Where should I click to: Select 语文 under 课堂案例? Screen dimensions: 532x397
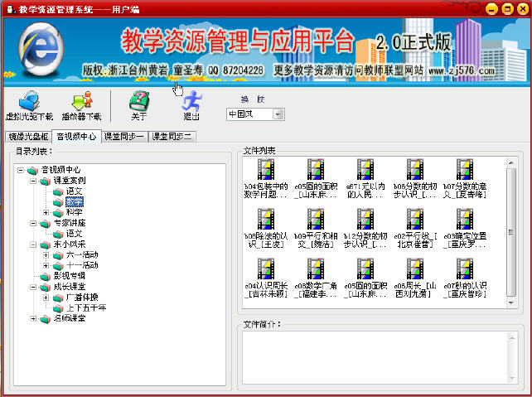pyautogui.click(x=75, y=191)
